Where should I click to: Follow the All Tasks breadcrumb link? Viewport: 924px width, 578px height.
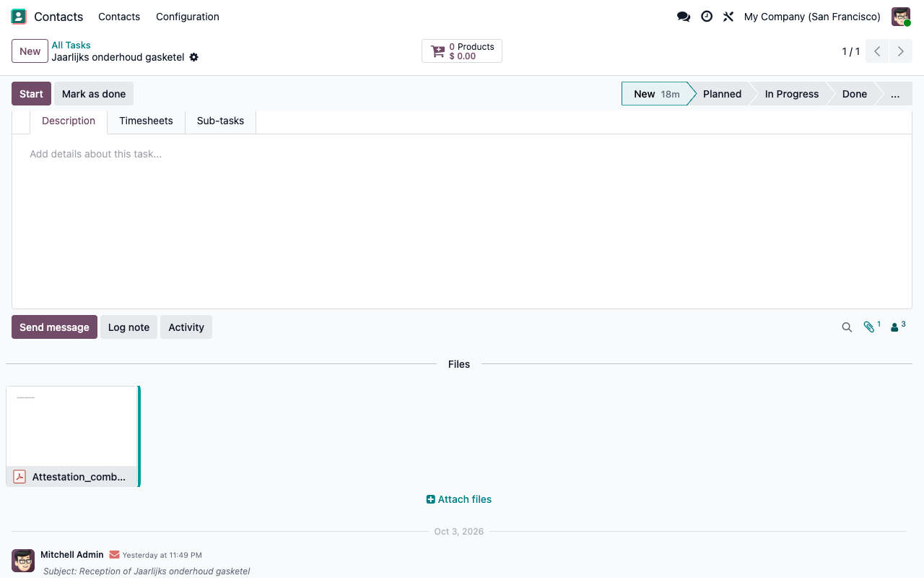(71, 46)
